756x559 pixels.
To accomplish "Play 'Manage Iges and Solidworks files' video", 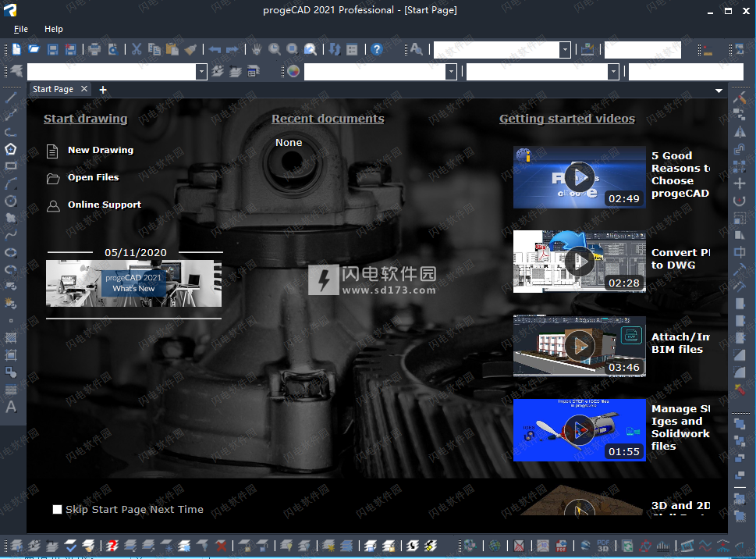I will pyautogui.click(x=580, y=430).
